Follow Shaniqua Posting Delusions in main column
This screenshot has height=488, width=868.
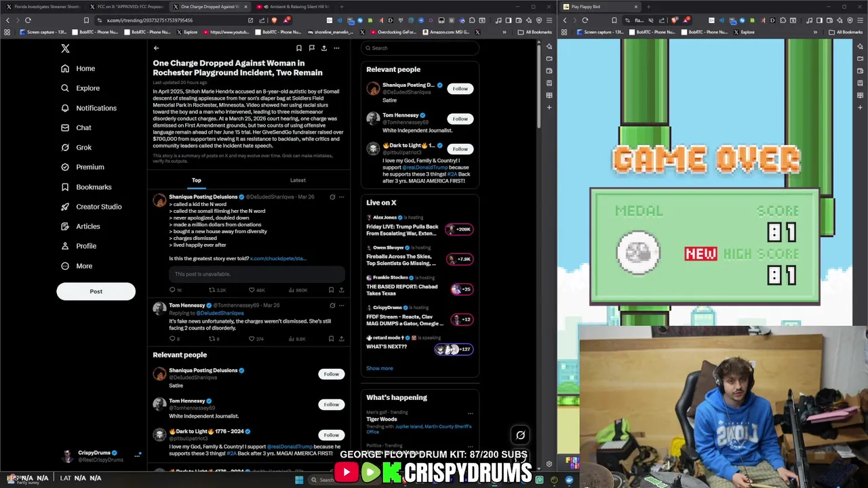331,374
